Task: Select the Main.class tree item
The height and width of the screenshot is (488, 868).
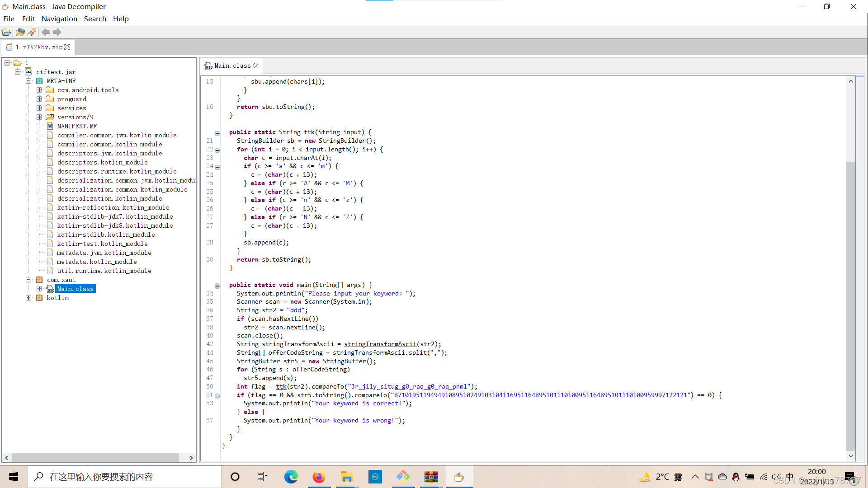Action: pyautogui.click(x=75, y=289)
